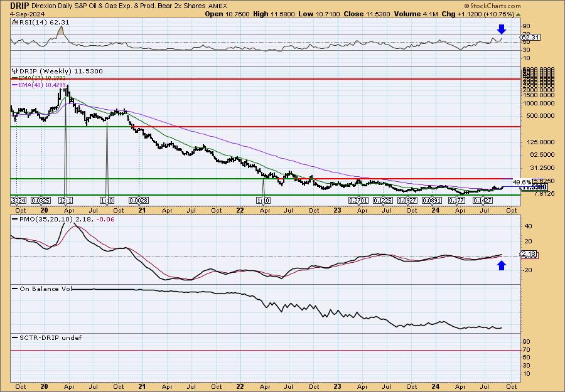
Task: Click the 12:1 split marker label
Action: coord(66,200)
